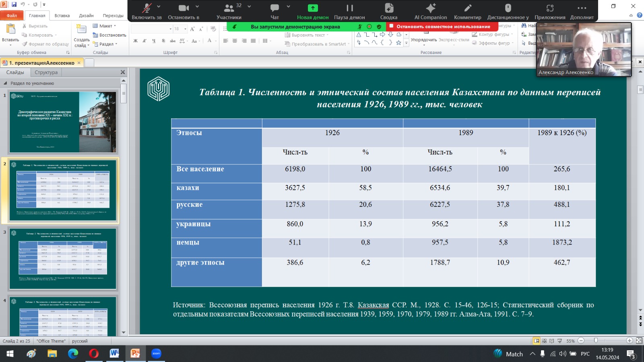644x362 pixels.
Task: Switch to the Структура pane tab
Action: point(46,72)
